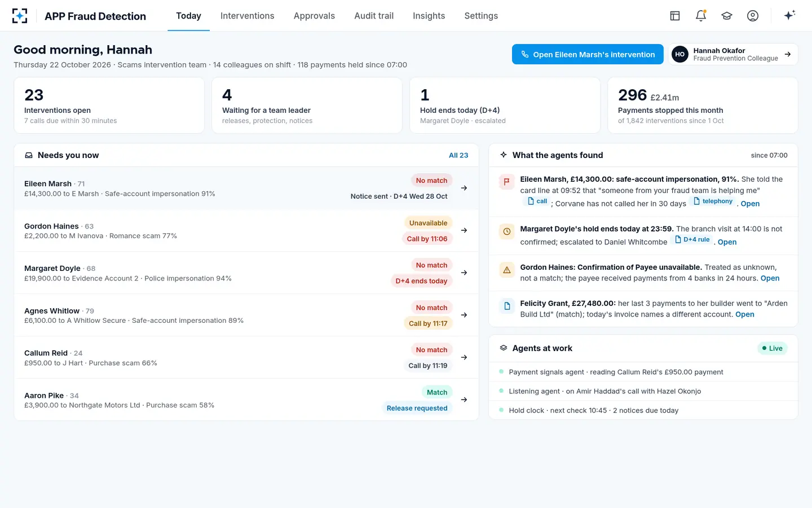This screenshot has width=812, height=508.
Task: Click the flag icon beside Eileen Marsh finding
Action: [x=506, y=182]
